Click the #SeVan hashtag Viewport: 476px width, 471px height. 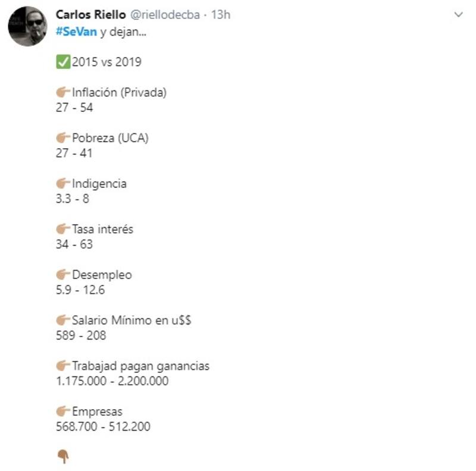click(x=76, y=31)
